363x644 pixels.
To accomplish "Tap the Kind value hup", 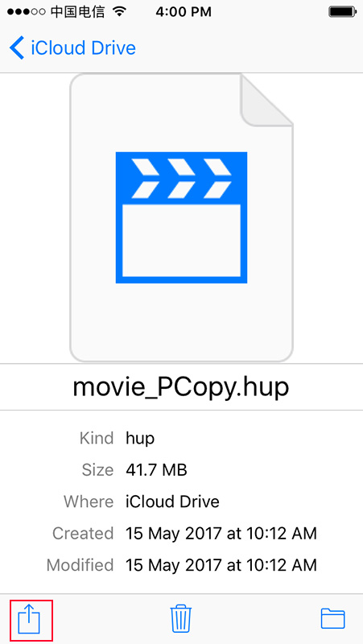I will coord(140,438).
